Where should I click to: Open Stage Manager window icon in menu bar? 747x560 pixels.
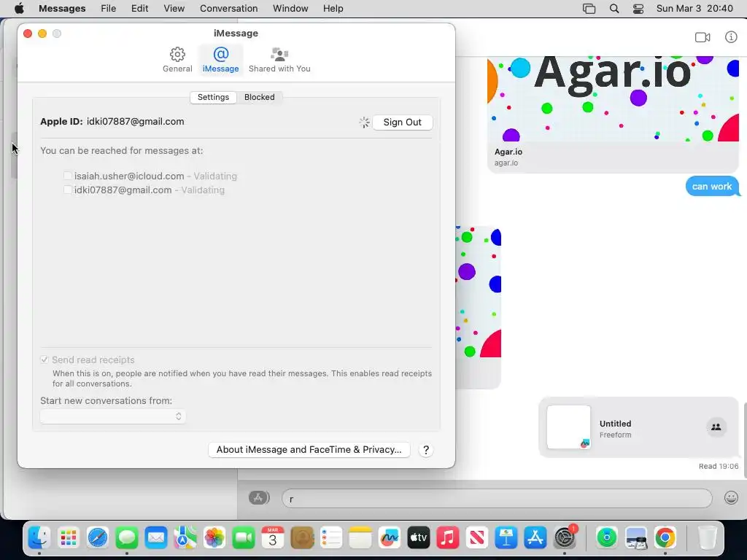pyautogui.click(x=589, y=9)
